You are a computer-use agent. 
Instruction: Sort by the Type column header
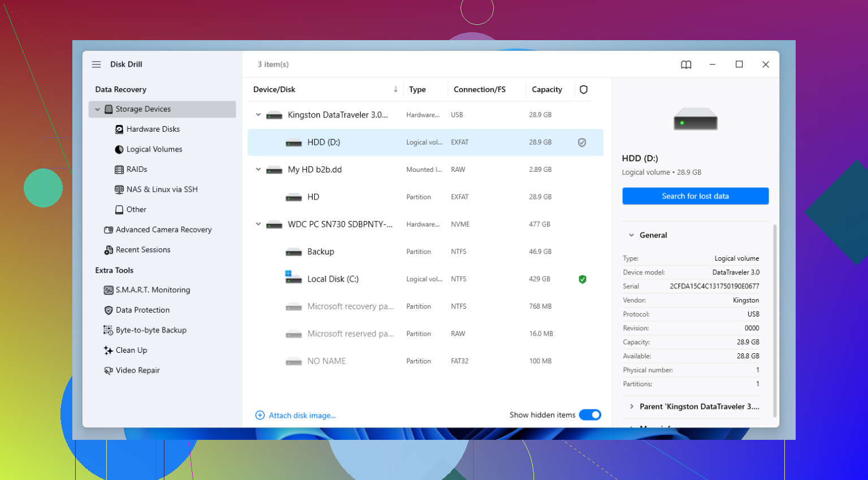coord(418,89)
